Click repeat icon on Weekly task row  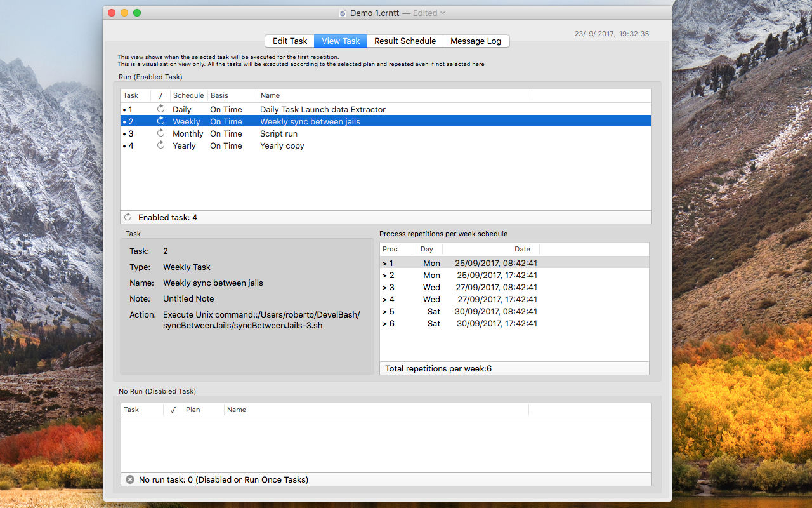(160, 121)
